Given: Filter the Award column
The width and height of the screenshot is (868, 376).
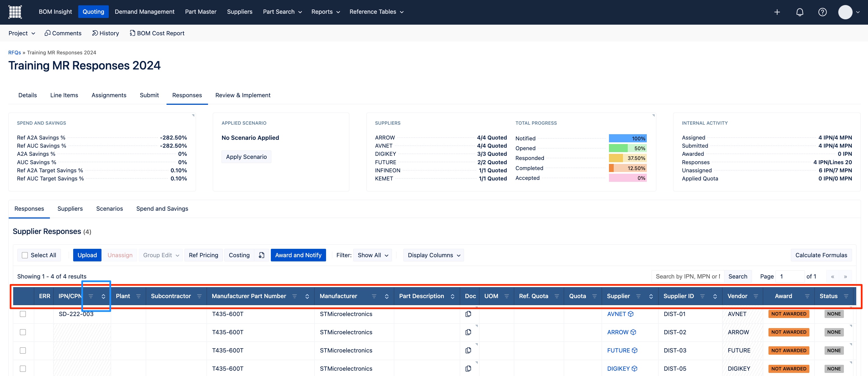Looking at the screenshot, I should [x=807, y=296].
